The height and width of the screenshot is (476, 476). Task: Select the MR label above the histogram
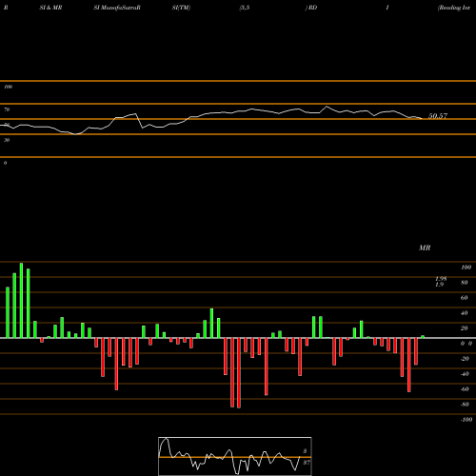coord(425,248)
